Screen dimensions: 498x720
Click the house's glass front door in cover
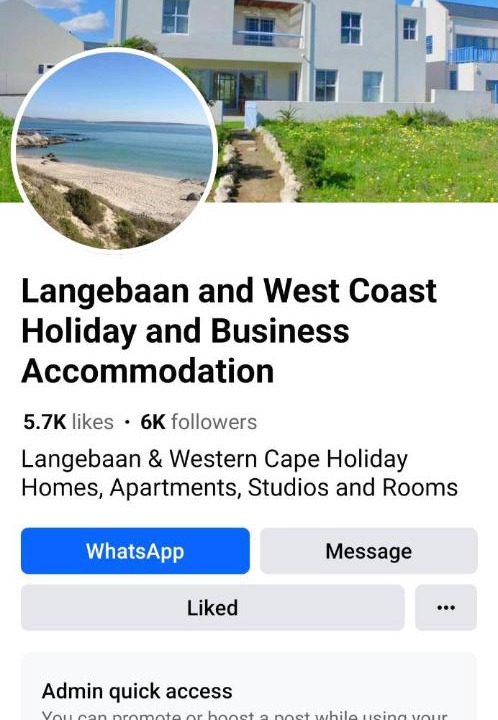pos(227,92)
